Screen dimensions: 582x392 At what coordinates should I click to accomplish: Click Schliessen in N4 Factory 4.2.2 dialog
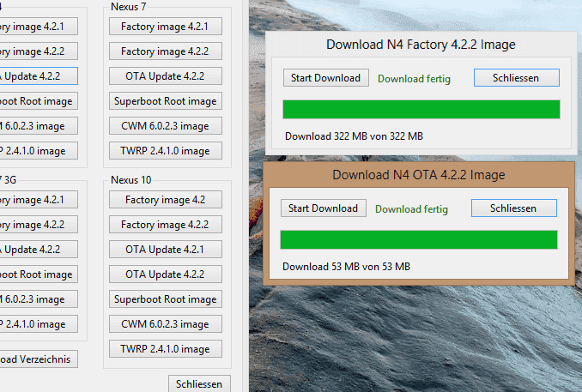pos(516,78)
